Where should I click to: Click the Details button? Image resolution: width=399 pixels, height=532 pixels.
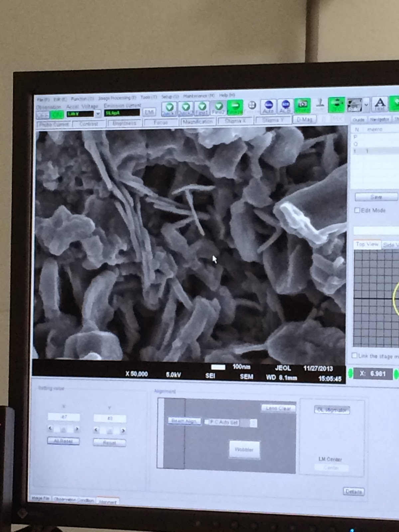click(x=353, y=491)
